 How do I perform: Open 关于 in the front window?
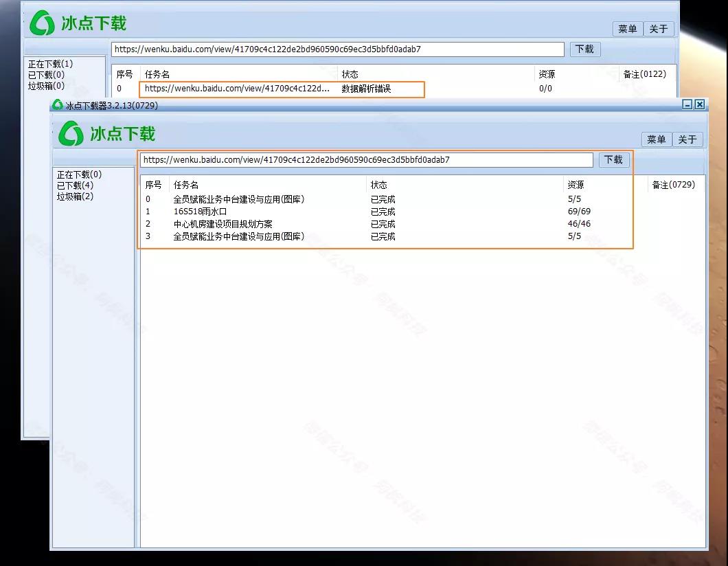(x=687, y=139)
